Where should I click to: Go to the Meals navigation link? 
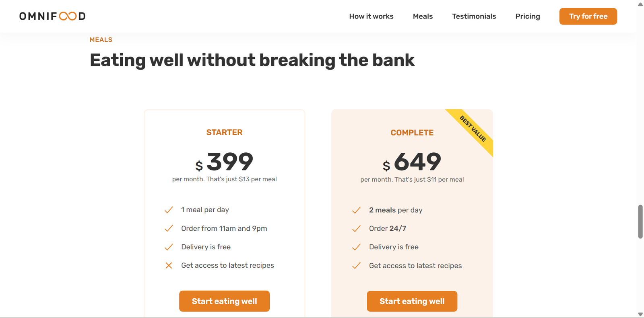[423, 16]
